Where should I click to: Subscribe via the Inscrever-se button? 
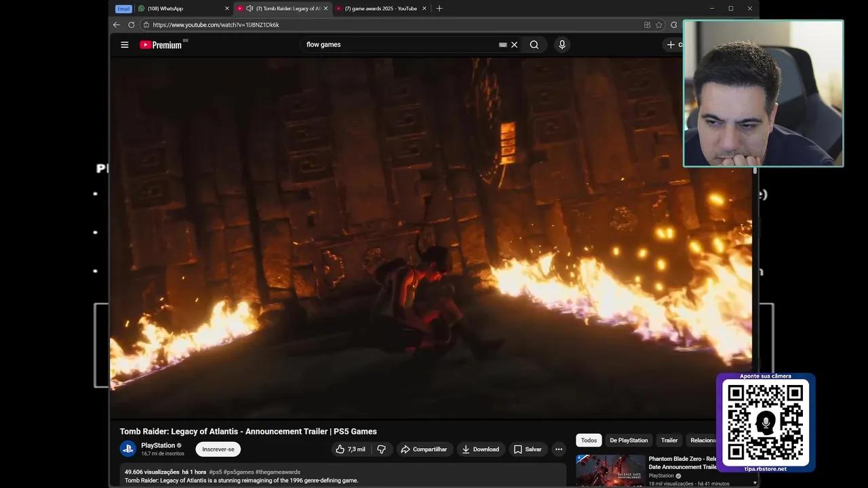218,449
